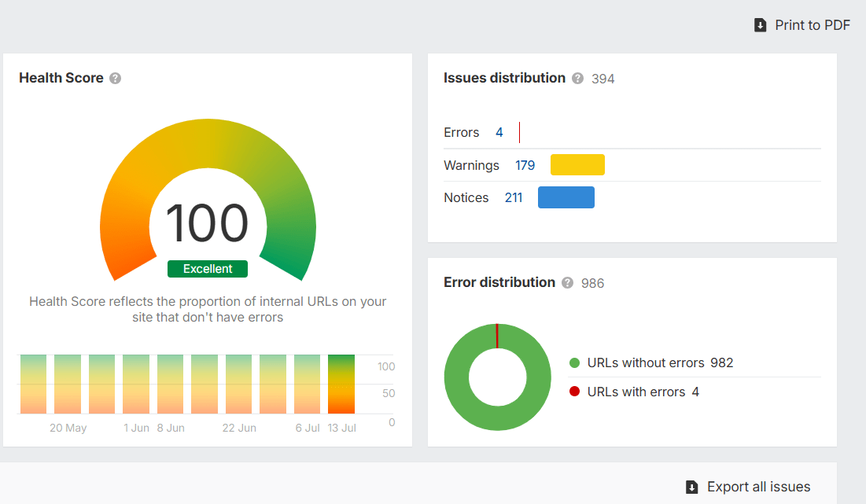The height and width of the screenshot is (504, 866).
Task: Click the yellow Warnings distribution bar
Action: point(579,164)
